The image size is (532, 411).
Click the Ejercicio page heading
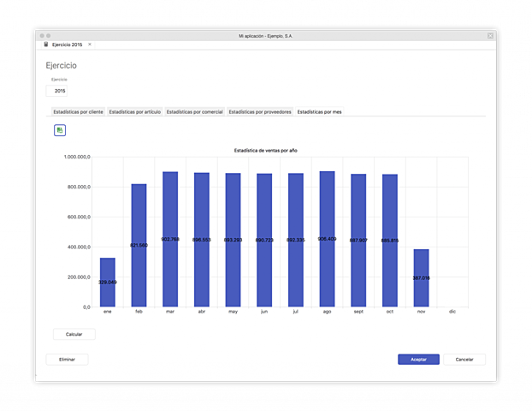[62, 66]
